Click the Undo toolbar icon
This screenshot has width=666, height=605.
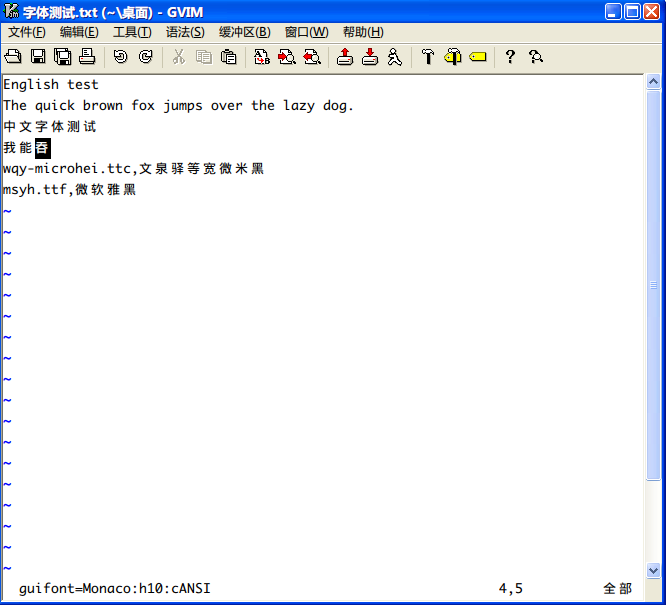pos(121,57)
